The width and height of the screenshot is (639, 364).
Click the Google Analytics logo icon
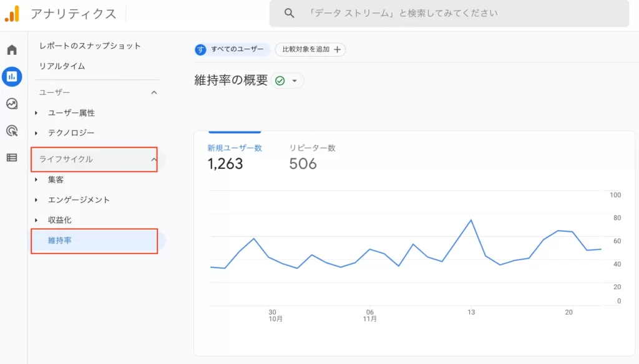click(12, 14)
